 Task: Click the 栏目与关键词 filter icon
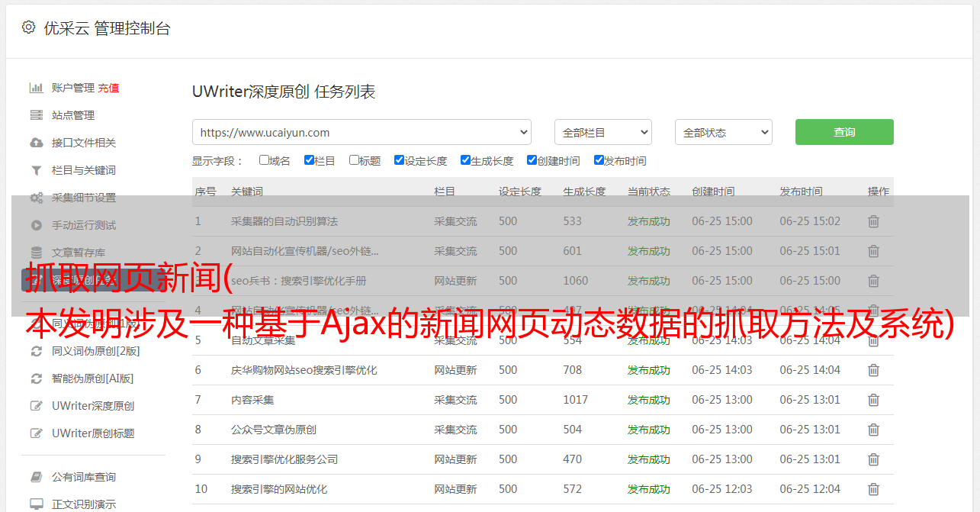point(36,170)
